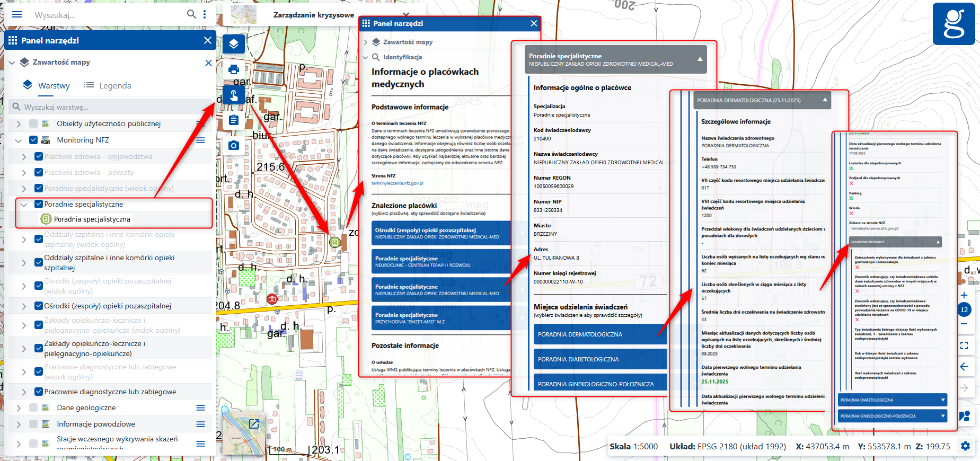The width and height of the screenshot is (980, 461).
Task: Click the print map icon
Action: (x=234, y=69)
